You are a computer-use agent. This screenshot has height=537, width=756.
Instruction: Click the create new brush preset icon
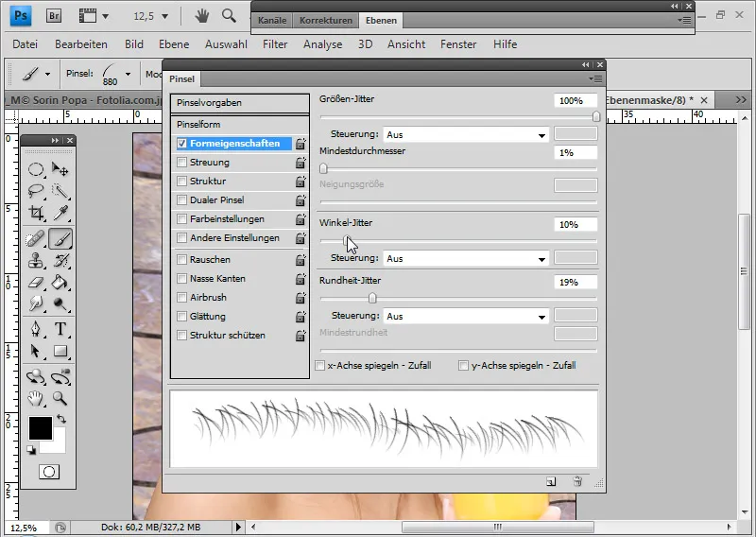click(x=551, y=481)
